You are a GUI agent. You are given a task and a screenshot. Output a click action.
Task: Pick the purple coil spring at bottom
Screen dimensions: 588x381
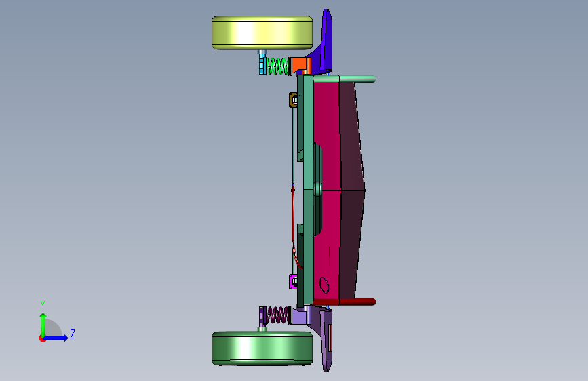[277, 315]
